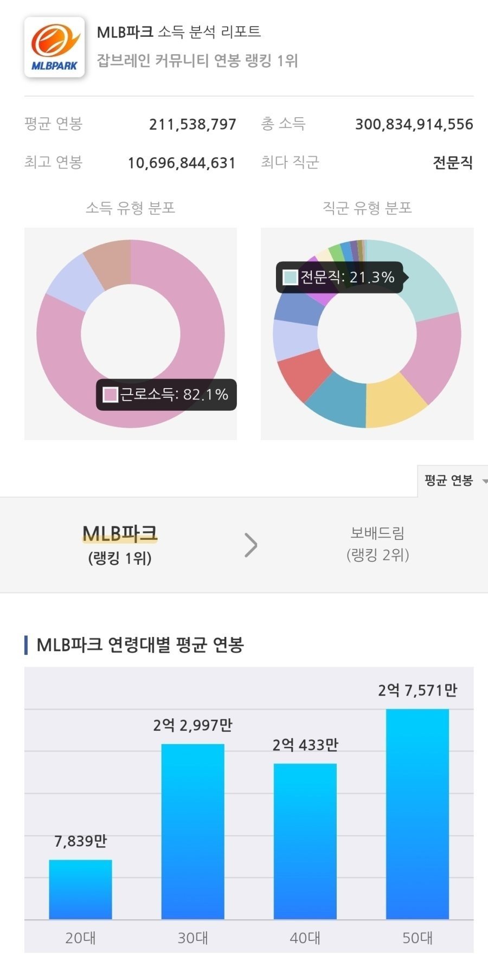The image size is (488, 980).
Task: Click the 20대 bar in the chart
Action: [80, 889]
